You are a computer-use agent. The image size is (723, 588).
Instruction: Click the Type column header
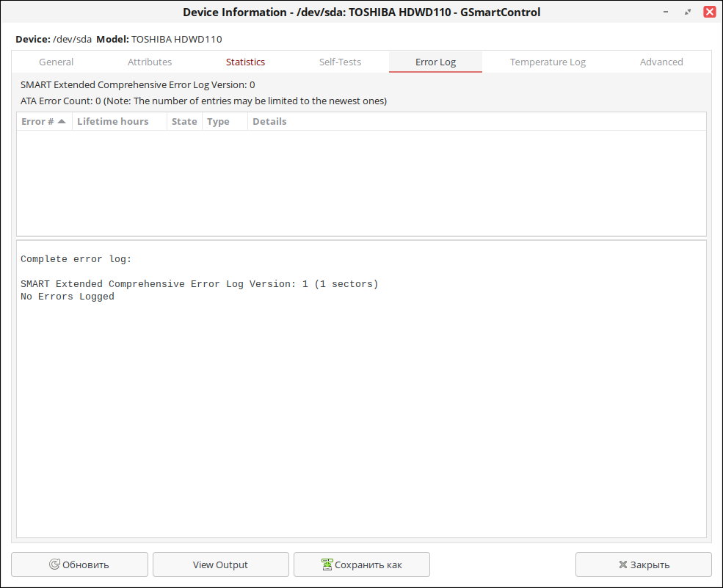point(218,121)
